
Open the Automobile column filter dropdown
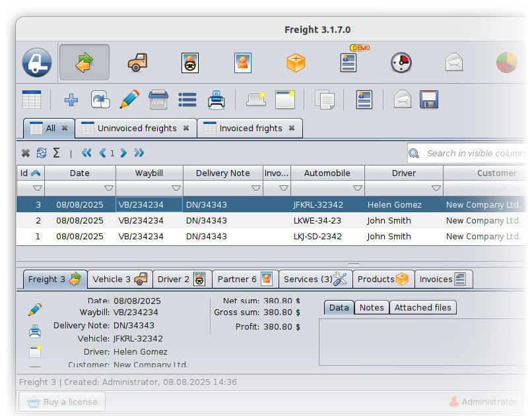click(357, 188)
